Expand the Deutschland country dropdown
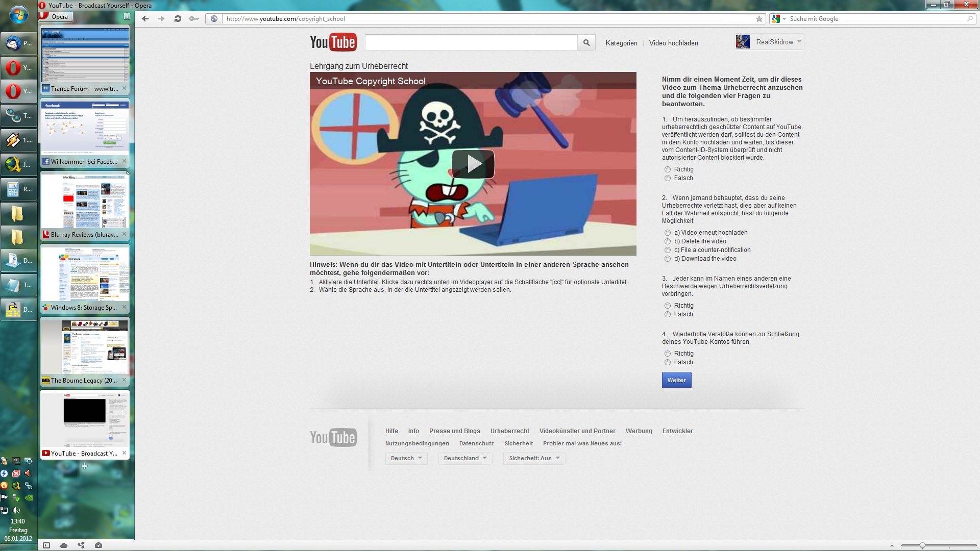The height and width of the screenshot is (551, 980). [x=464, y=458]
